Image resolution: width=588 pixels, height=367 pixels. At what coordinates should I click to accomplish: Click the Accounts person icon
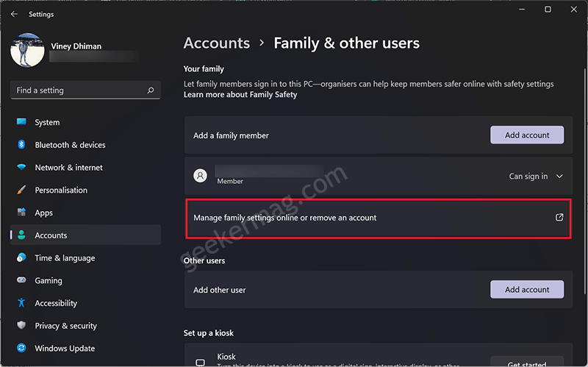[x=21, y=235]
